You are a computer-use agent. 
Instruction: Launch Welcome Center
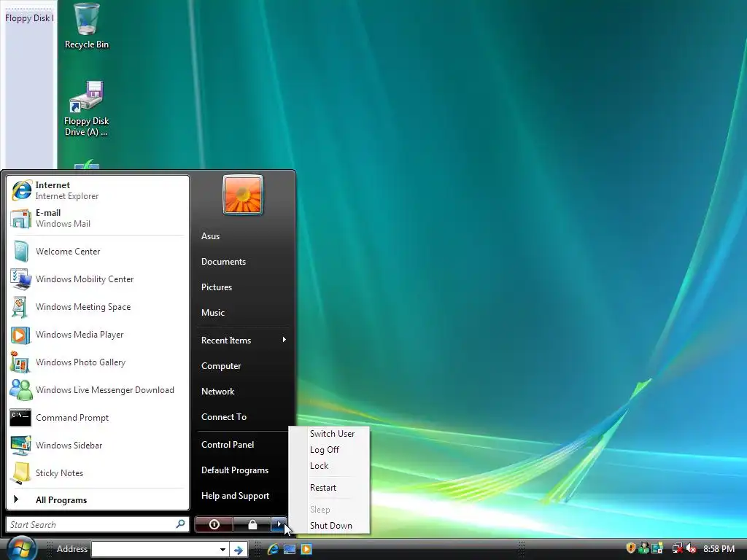pyautogui.click(x=97, y=252)
